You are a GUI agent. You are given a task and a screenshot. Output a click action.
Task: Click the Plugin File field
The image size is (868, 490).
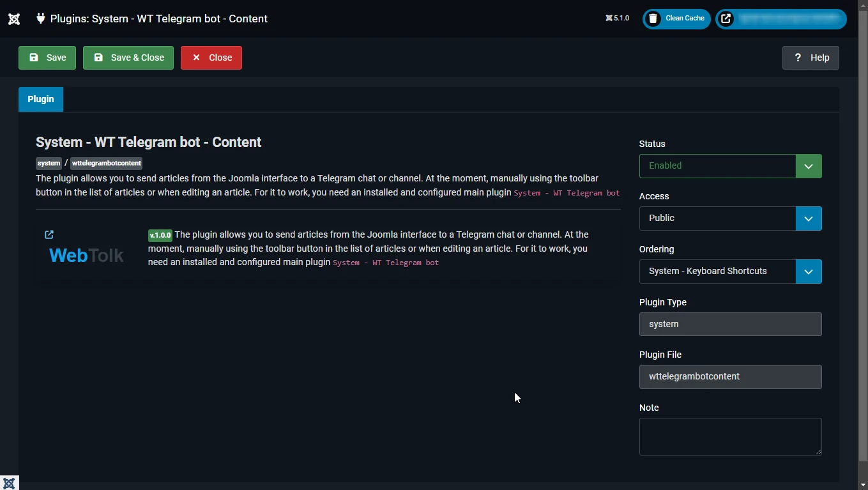click(730, 377)
